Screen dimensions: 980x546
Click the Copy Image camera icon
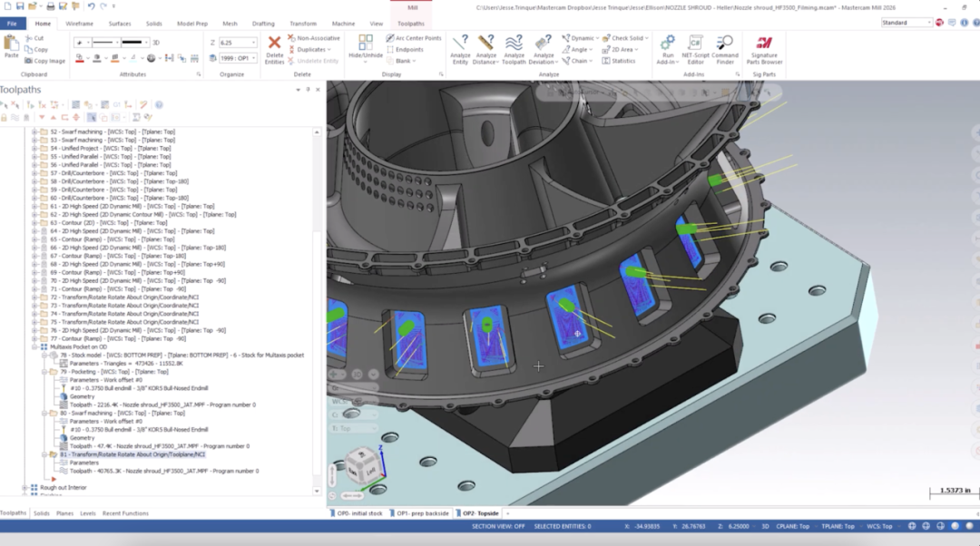pyautogui.click(x=29, y=61)
